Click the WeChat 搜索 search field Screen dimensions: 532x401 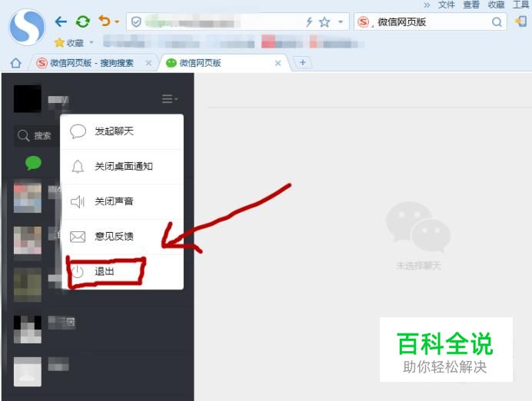click(x=37, y=136)
